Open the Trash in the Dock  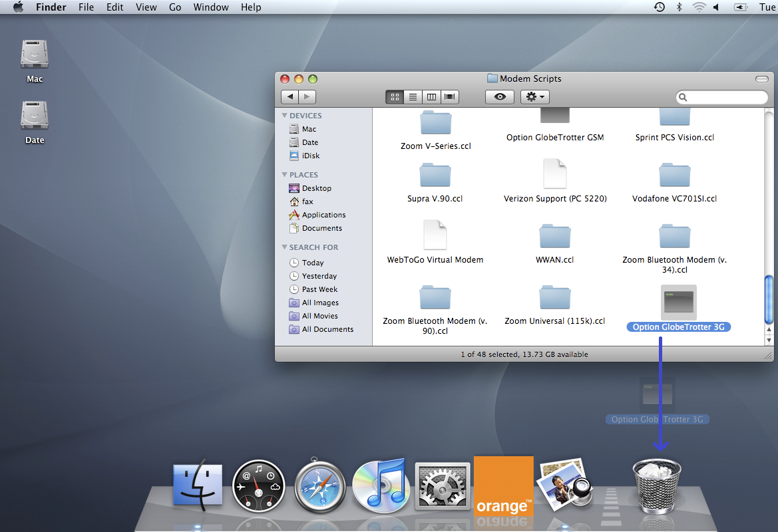656,485
